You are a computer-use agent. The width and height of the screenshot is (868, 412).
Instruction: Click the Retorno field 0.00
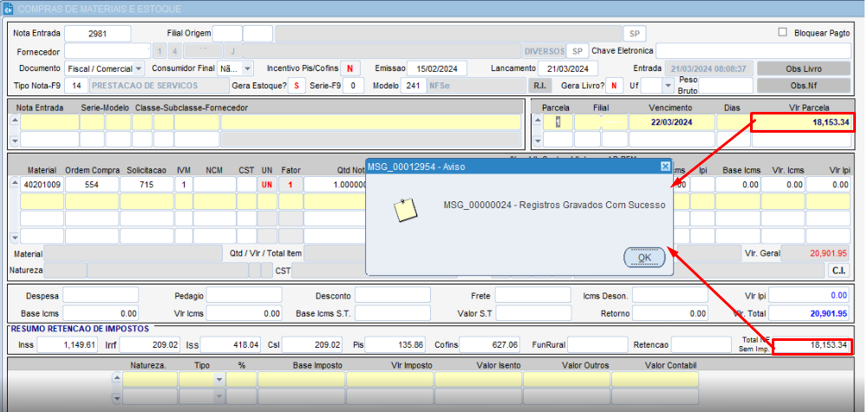pyautogui.click(x=670, y=313)
